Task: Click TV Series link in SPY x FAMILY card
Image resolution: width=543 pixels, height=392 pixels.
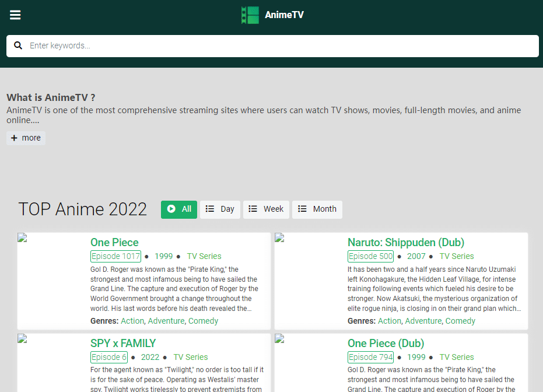Action: tap(191, 357)
